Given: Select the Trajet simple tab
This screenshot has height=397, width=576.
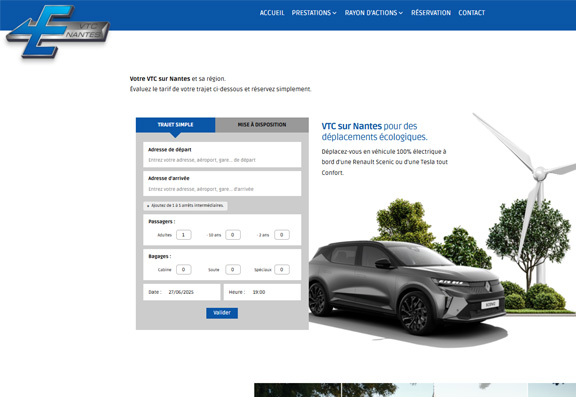Looking at the screenshot, I should coord(176,125).
